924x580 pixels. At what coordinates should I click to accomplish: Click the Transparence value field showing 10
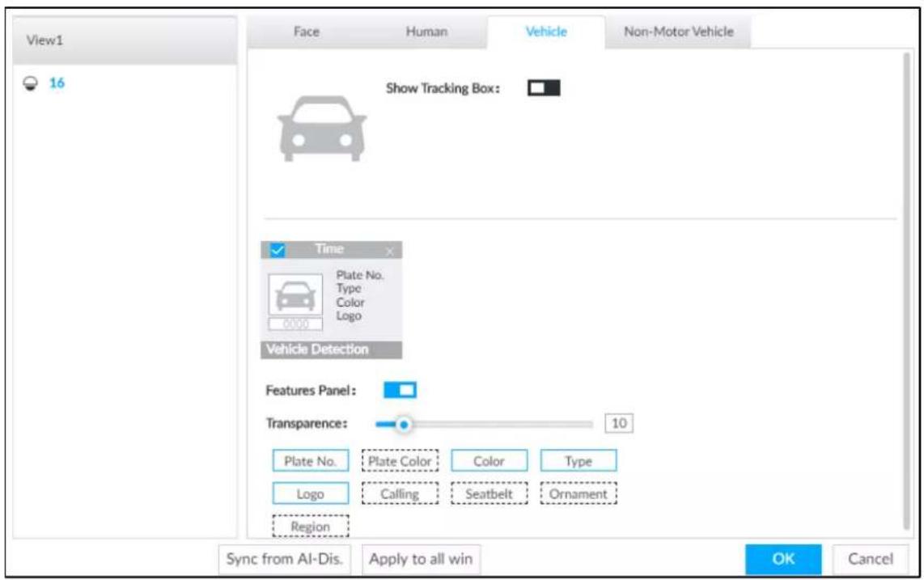point(619,423)
